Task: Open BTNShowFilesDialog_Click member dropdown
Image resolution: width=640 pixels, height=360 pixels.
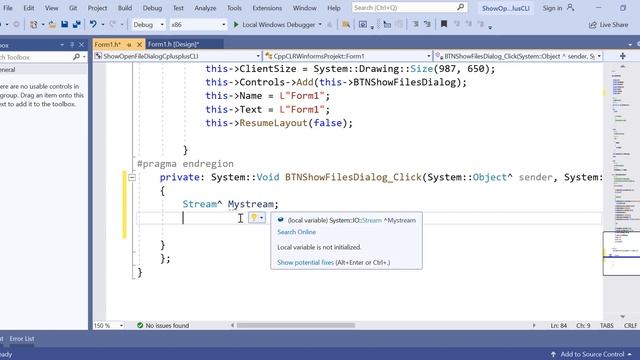Action: (518, 56)
